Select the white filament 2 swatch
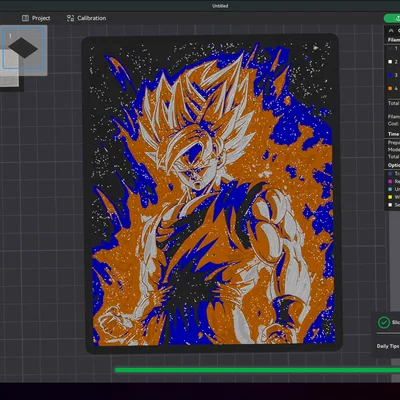 (390, 62)
